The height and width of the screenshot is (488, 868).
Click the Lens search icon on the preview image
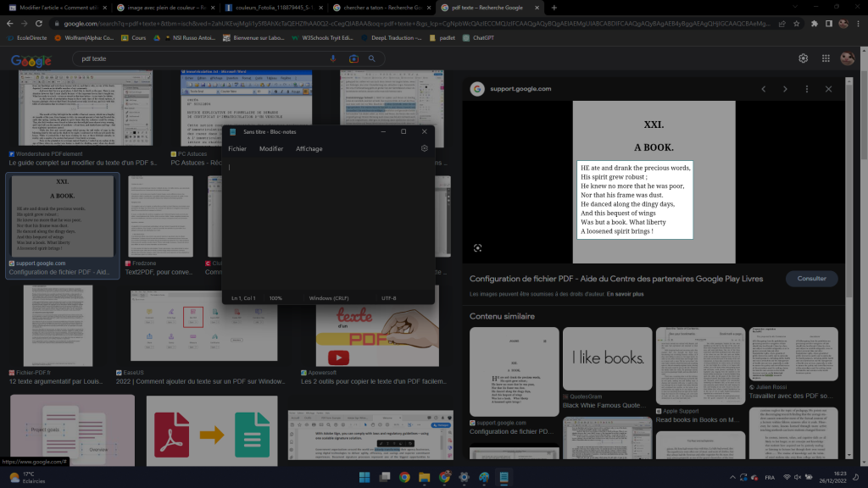coord(478,248)
